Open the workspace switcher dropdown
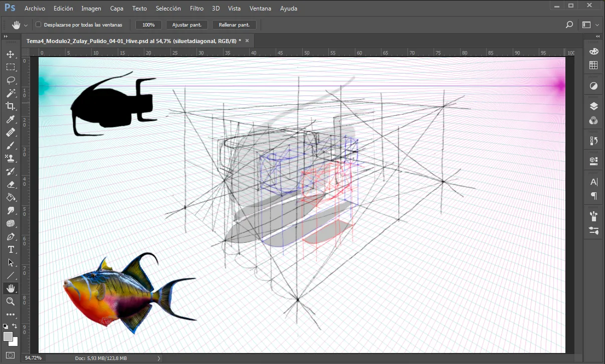Viewport: 605px width, 364px height. [x=589, y=25]
